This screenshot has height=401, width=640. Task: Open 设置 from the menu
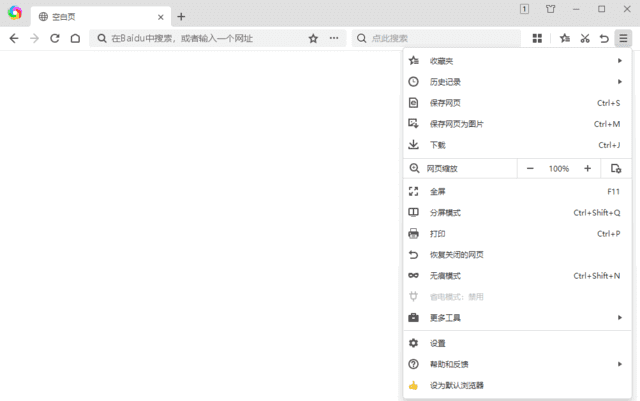click(438, 343)
